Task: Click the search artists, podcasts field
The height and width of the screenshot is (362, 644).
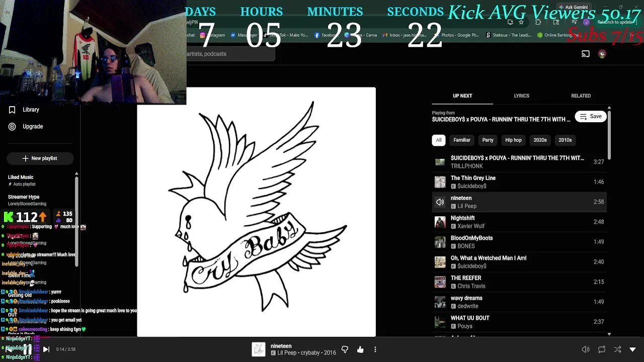Action: coord(230,54)
